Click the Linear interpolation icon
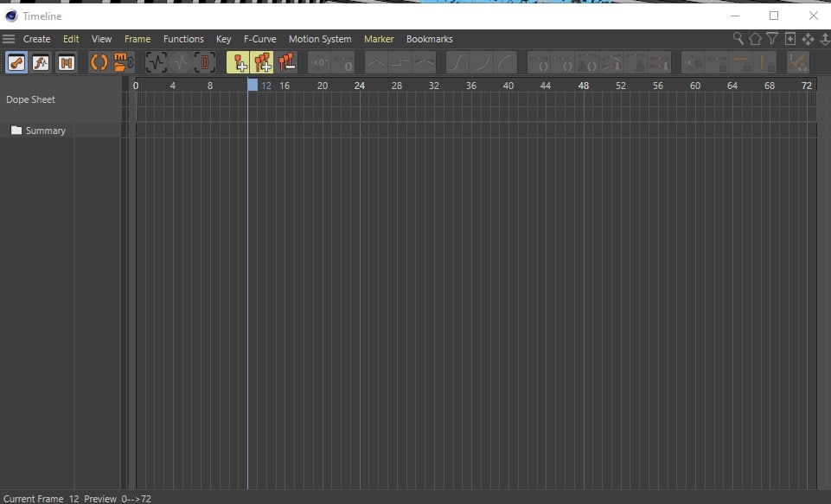The height and width of the screenshot is (504, 831). 376,62
